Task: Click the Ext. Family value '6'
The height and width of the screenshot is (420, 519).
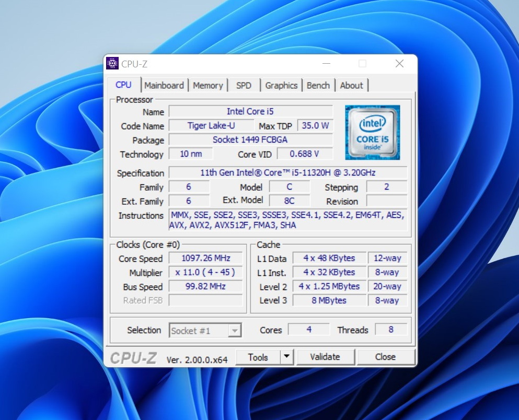Action: (189, 201)
